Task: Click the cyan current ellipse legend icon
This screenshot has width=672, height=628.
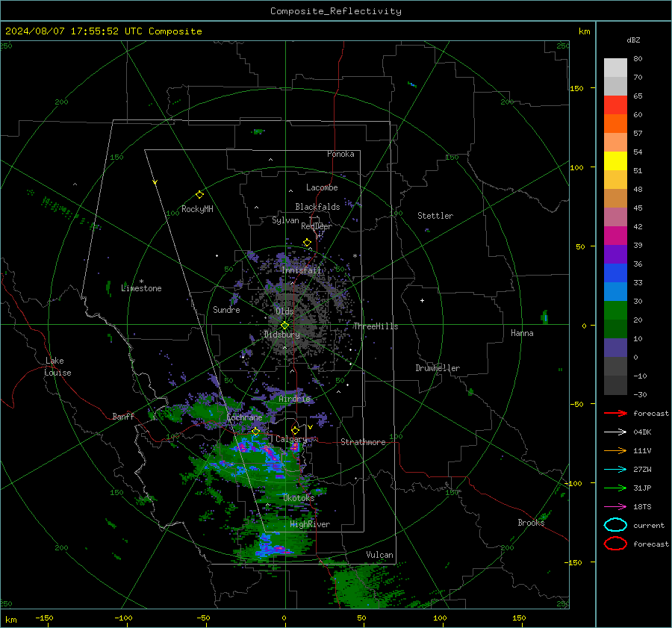Action: pyautogui.click(x=615, y=525)
